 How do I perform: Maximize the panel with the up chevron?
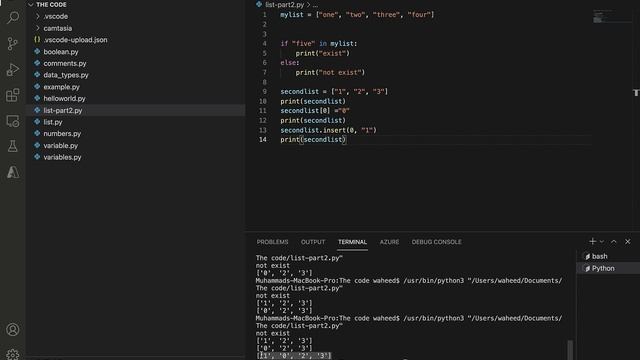tap(613, 242)
